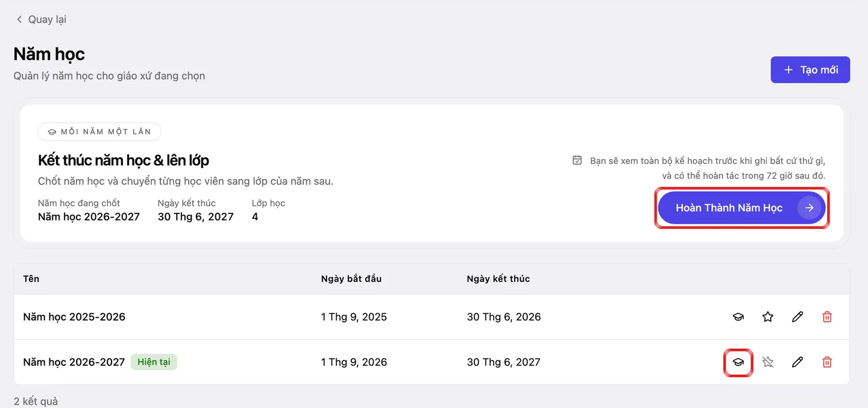Edit Năm học 2025-2026 using pencil icon
Image resolution: width=868 pixels, height=408 pixels.
click(797, 317)
